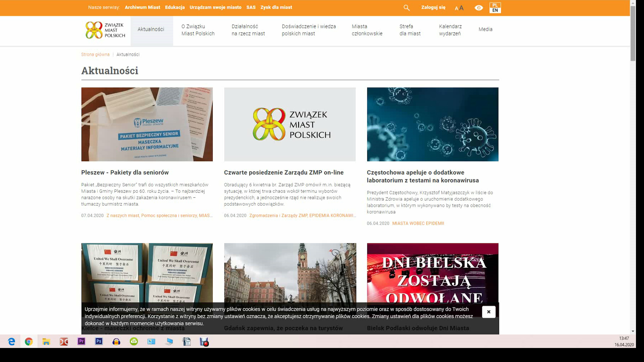Viewport: 644px width, 362px height.
Task: Click scrollbar up arrow
Action: tap(633, 3)
